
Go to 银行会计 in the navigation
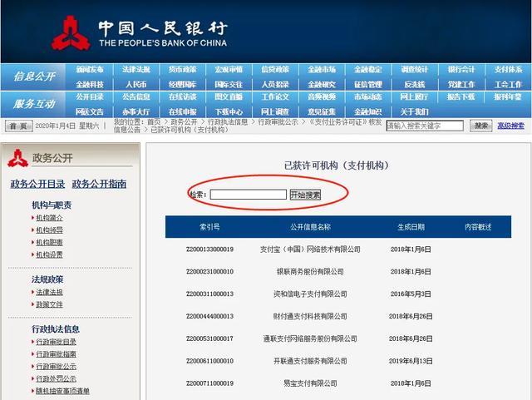click(x=461, y=70)
